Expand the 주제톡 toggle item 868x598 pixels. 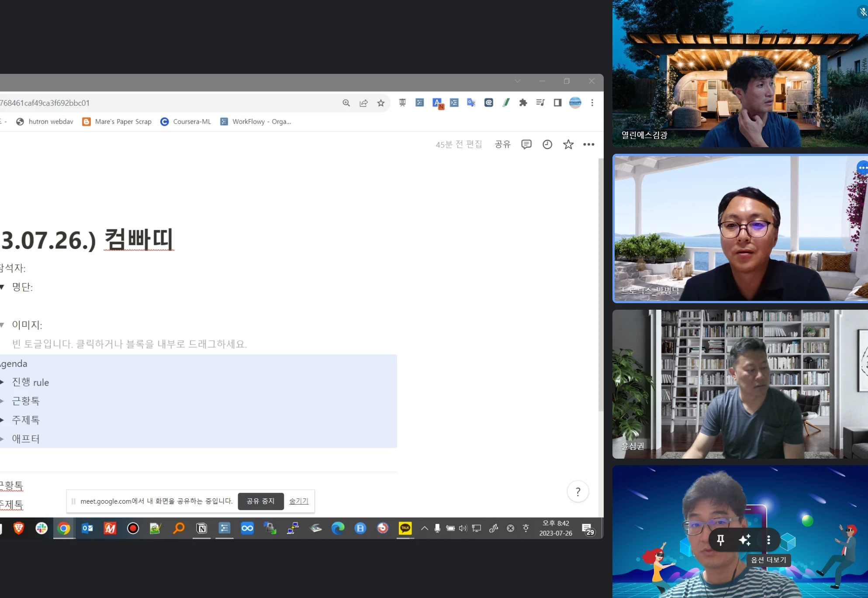(2, 420)
